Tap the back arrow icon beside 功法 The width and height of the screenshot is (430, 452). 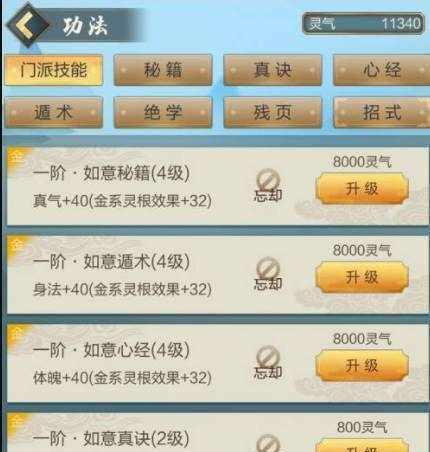click(x=28, y=25)
